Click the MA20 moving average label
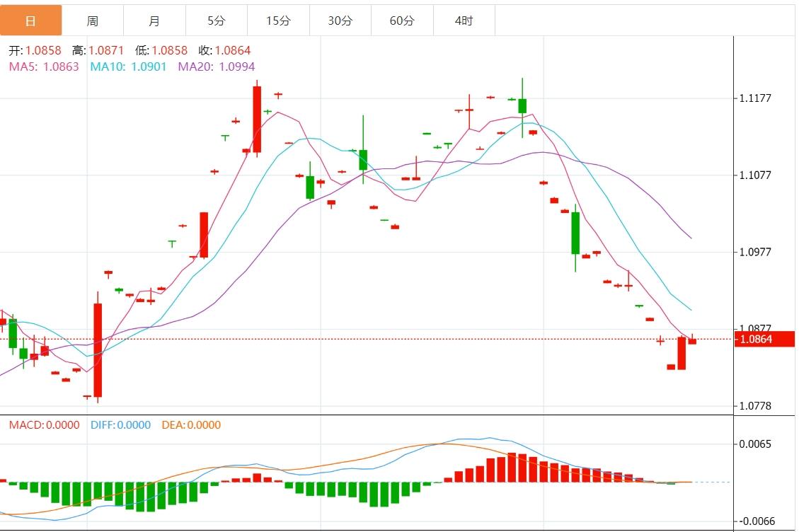This screenshot has width=799, height=532. pos(217,66)
